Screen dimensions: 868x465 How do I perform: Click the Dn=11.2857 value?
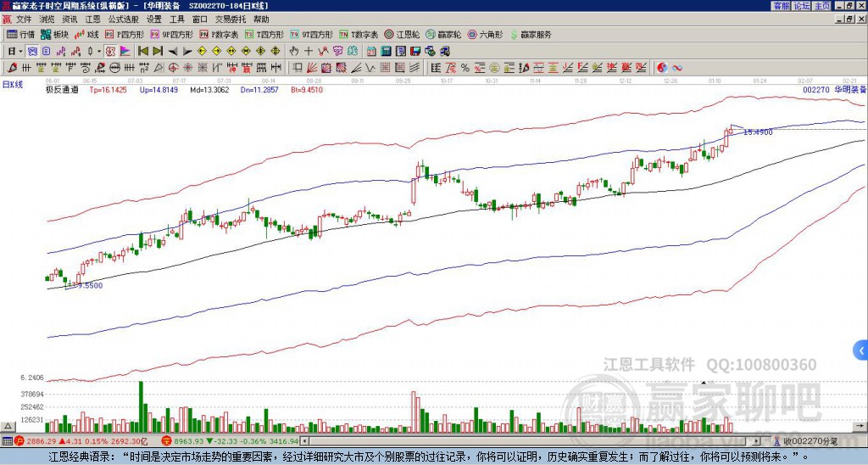260,89
